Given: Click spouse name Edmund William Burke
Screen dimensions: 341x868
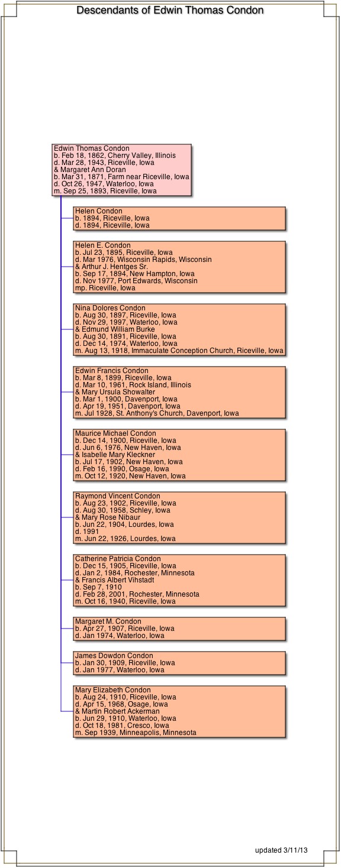Looking at the screenshot, I should click(x=118, y=329).
